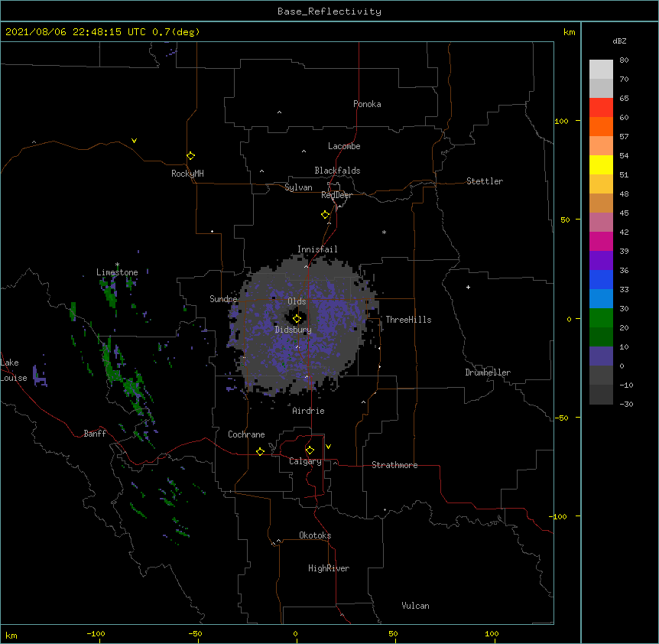Click the Limestone map label
Viewport: 659px width, 644px height.
pos(117,272)
